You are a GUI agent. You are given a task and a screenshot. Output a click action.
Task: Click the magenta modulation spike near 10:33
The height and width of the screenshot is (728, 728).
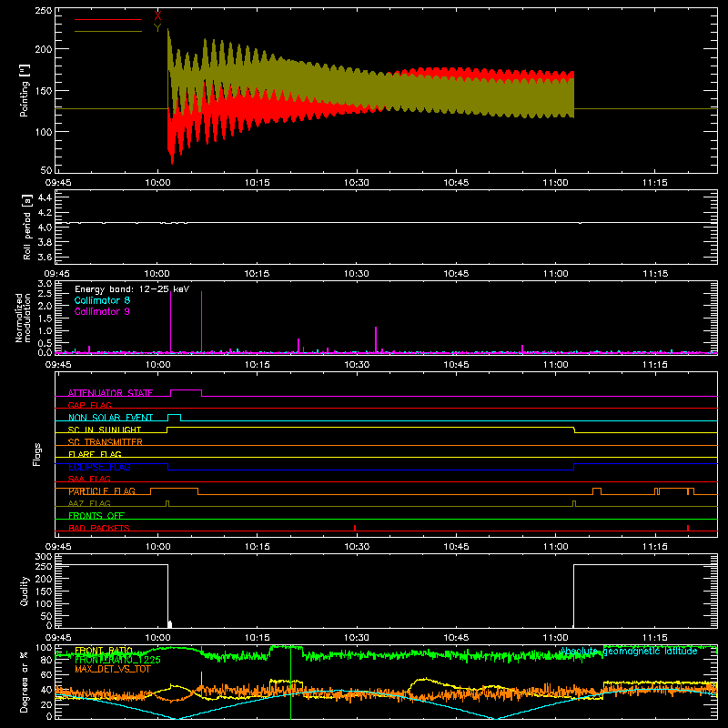pos(376,339)
